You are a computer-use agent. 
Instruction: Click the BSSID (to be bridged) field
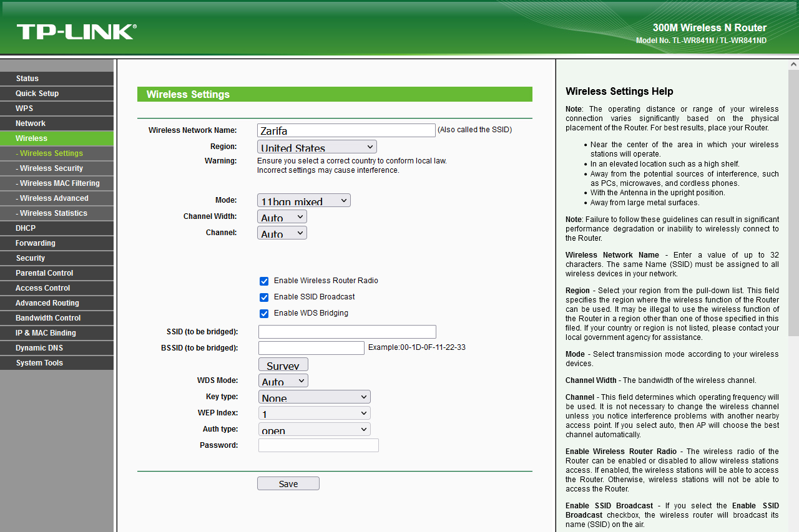point(311,348)
